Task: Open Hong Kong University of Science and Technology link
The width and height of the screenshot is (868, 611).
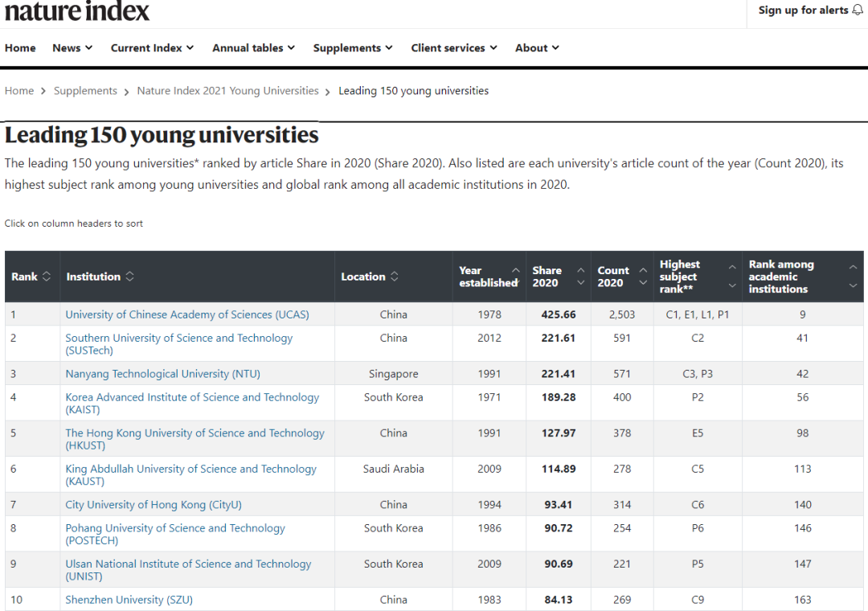Action: point(194,439)
